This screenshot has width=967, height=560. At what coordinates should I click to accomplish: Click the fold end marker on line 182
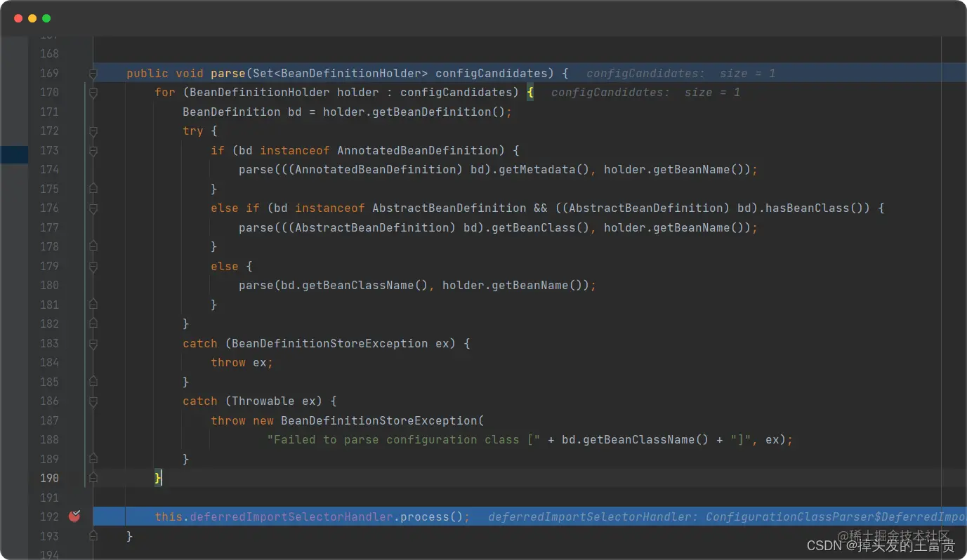(x=93, y=324)
